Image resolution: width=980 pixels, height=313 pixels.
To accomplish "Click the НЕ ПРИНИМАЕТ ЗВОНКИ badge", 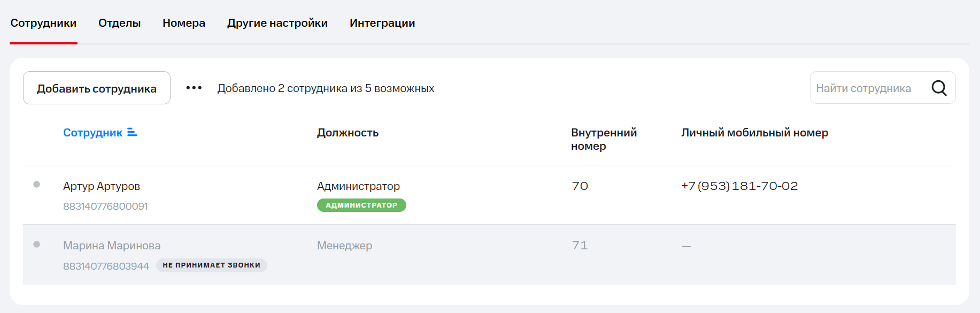I will [x=211, y=265].
